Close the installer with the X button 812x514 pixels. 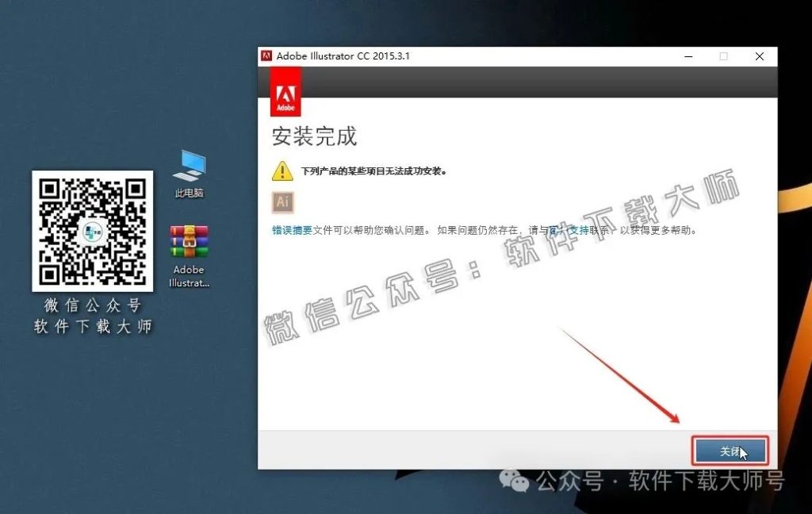[x=759, y=56]
